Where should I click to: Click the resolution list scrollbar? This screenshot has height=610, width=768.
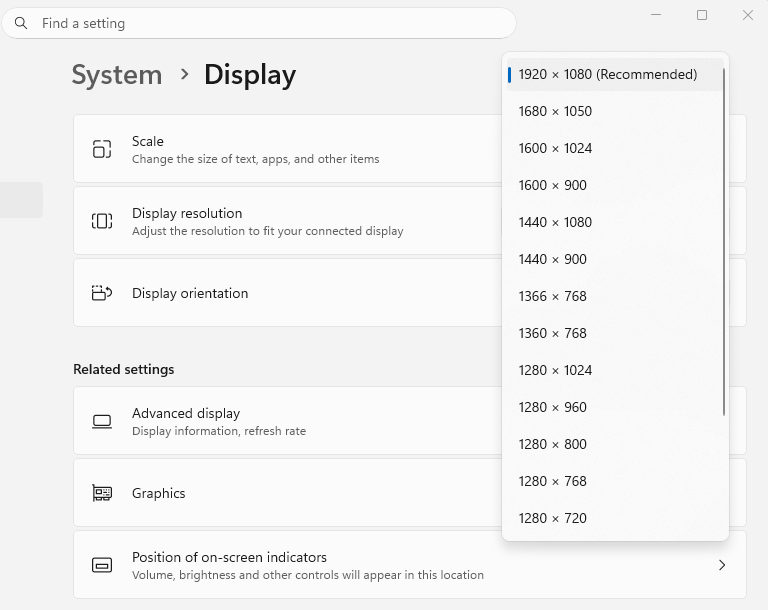723,242
